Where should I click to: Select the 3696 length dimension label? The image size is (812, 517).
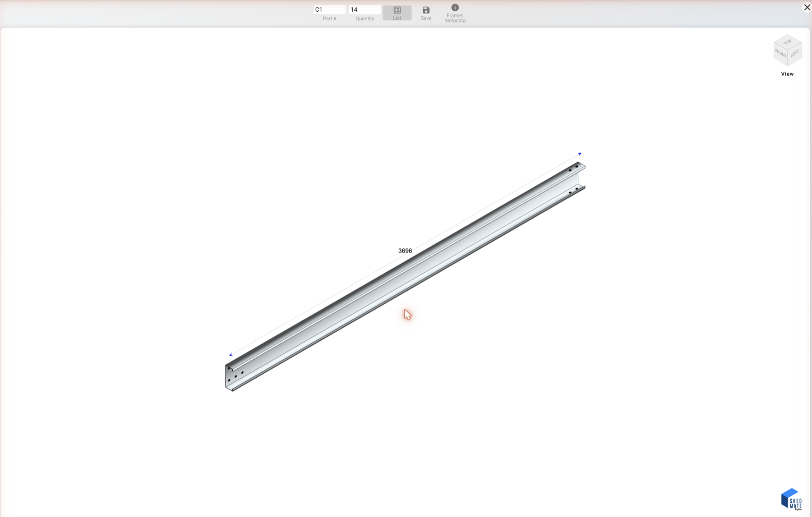[405, 251]
